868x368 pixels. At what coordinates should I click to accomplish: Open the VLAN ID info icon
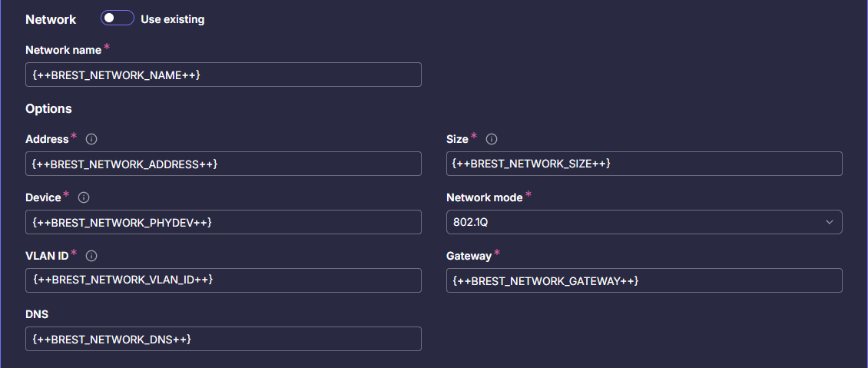point(91,256)
